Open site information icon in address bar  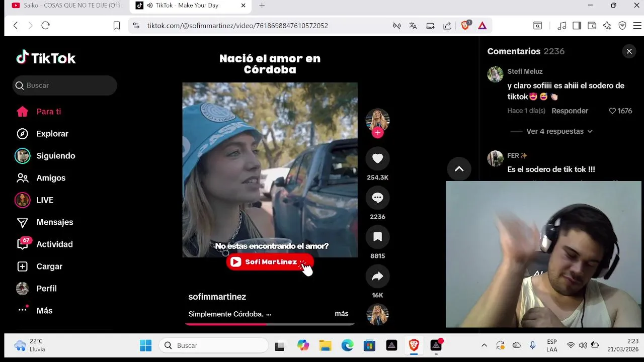point(136,26)
